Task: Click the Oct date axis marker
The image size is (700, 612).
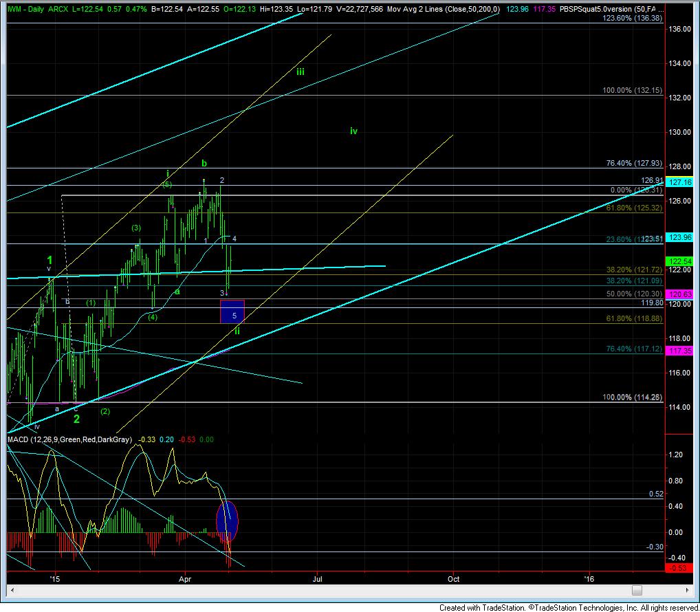Action: [453, 579]
